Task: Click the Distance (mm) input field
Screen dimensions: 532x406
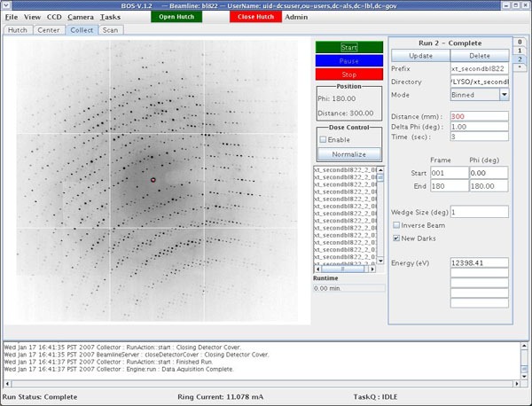Action: point(479,116)
